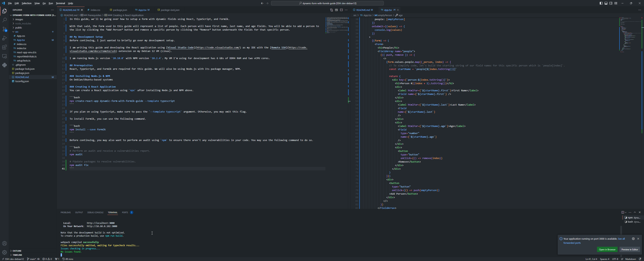
Task: Open the Explorer view in activity bar
Action: pos(4,11)
